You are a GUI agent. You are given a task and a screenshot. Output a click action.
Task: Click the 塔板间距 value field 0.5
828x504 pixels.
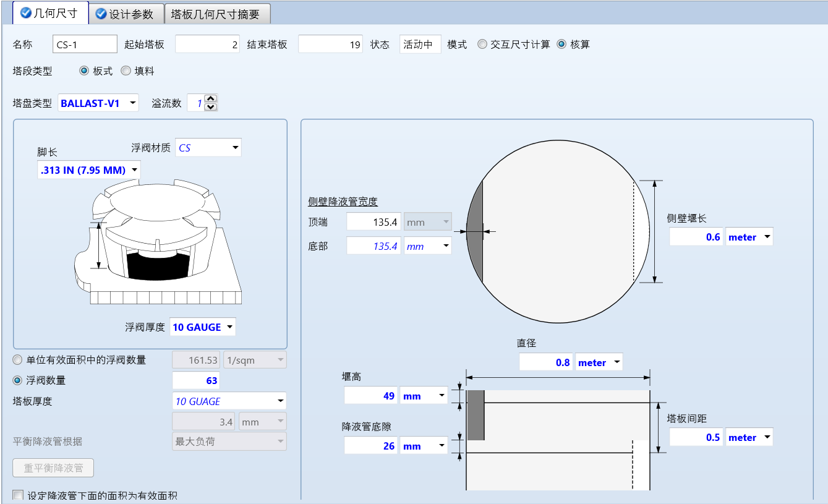tap(696, 437)
